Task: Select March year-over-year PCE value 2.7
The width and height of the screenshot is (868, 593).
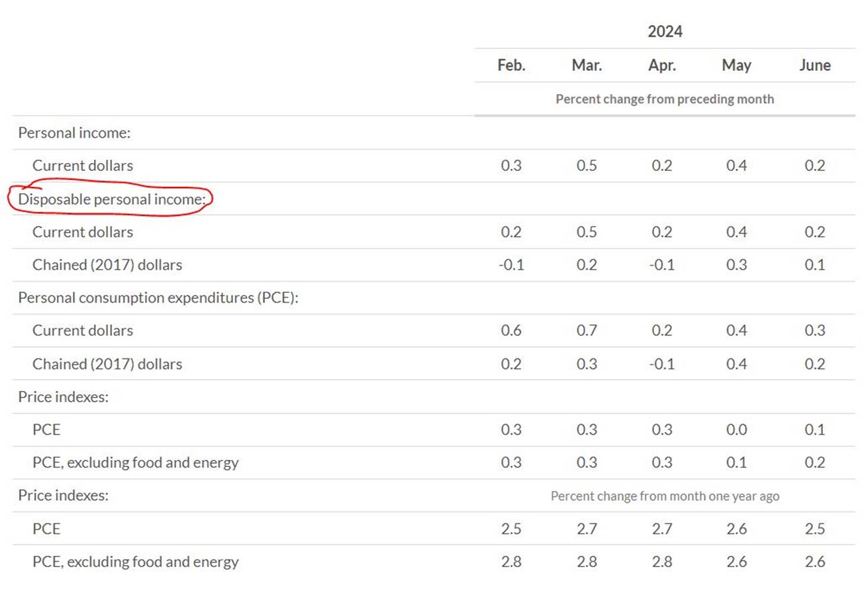Action: click(587, 529)
